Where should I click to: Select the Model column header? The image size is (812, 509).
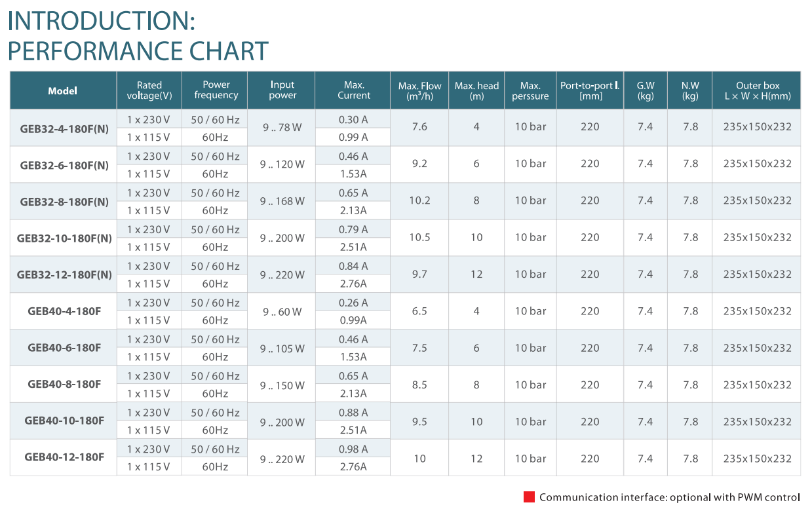pos(63,90)
